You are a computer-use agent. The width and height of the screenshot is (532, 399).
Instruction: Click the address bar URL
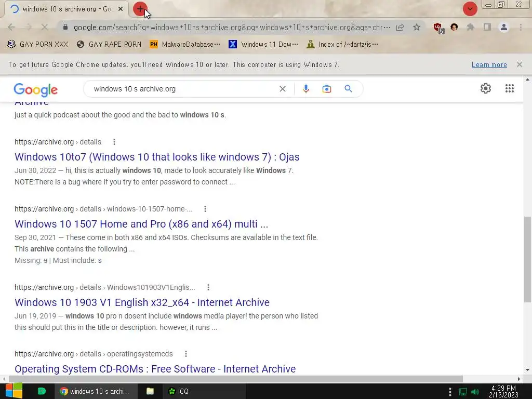pos(232,27)
